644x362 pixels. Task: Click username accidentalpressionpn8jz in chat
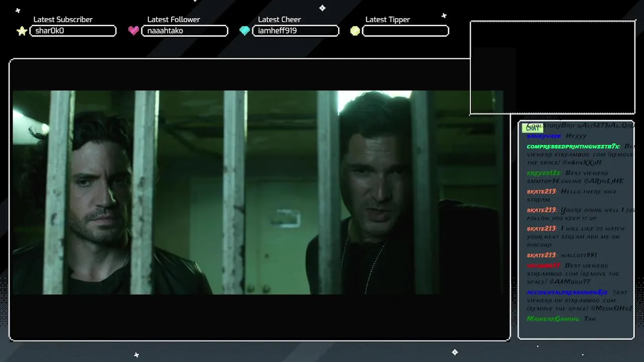[x=568, y=292]
